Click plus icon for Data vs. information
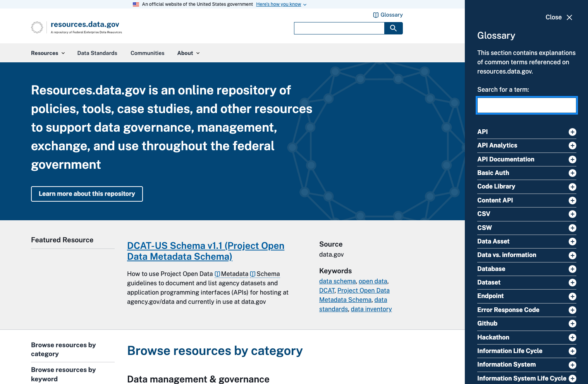Image resolution: width=588 pixels, height=384 pixels. [x=573, y=255]
